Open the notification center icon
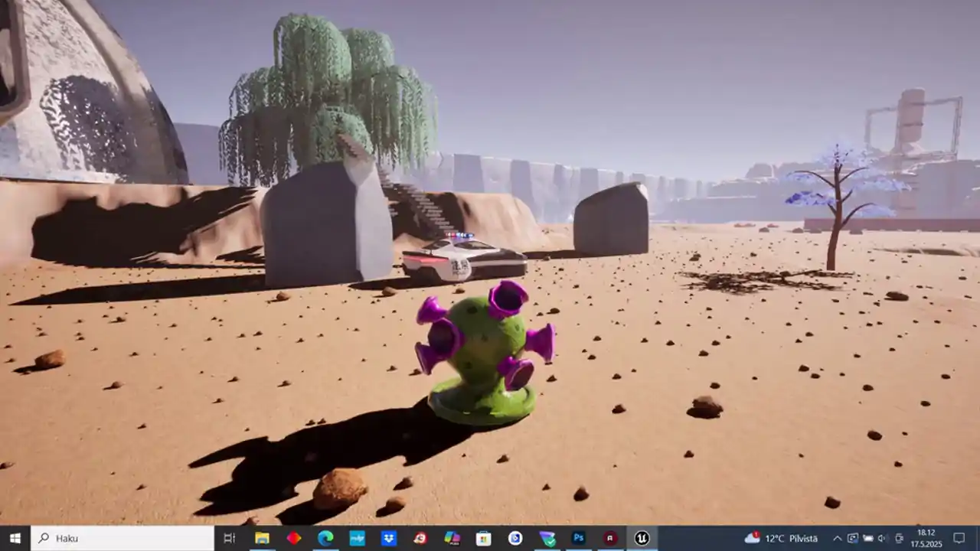Image resolution: width=980 pixels, height=551 pixels. (959, 538)
